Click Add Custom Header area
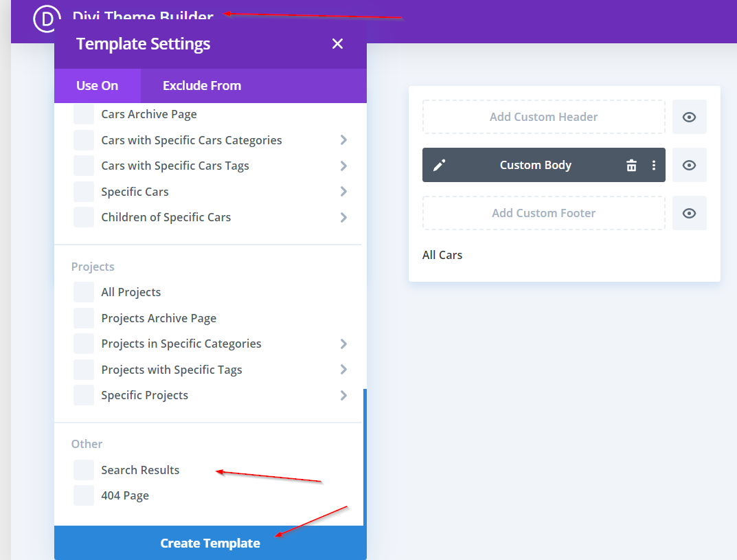 click(543, 117)
